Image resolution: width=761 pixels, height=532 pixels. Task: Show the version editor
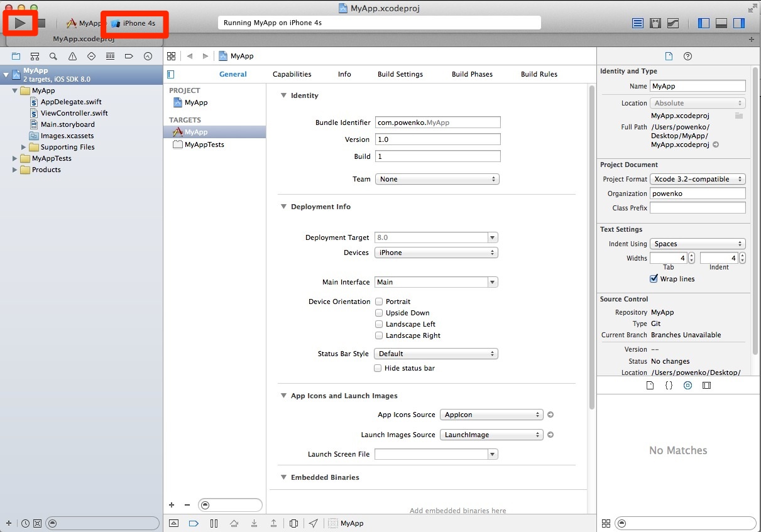click(673, 23)
